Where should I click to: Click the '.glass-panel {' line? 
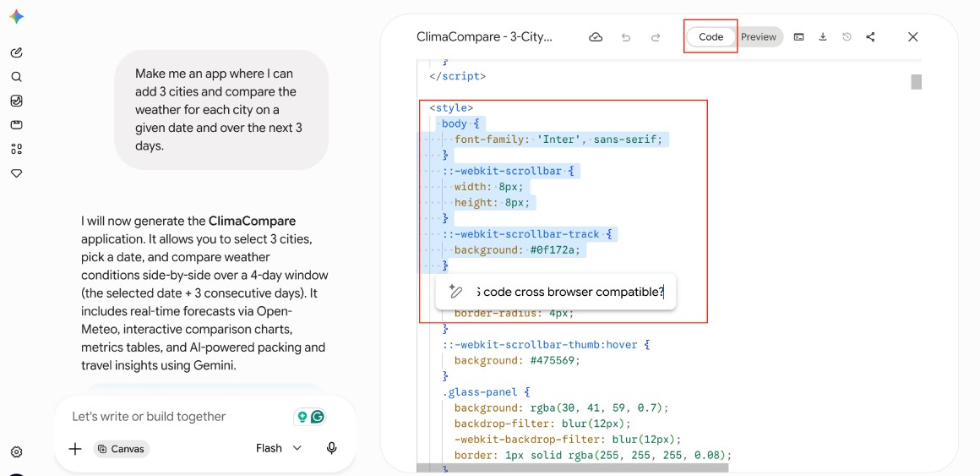click(486, 392)
